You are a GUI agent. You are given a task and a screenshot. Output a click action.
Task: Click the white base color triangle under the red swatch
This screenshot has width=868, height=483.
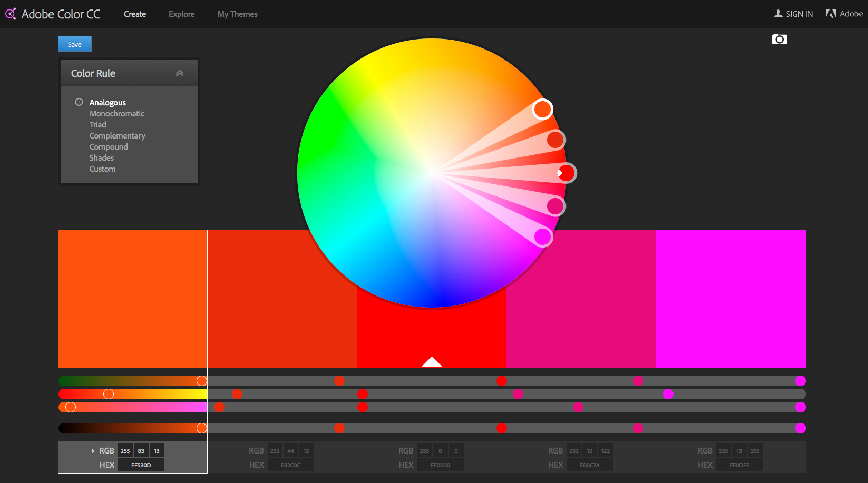click(432, 362)
